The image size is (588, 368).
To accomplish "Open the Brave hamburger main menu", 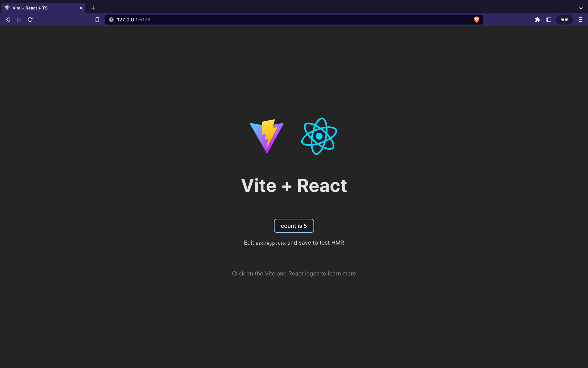I will 580,20.
